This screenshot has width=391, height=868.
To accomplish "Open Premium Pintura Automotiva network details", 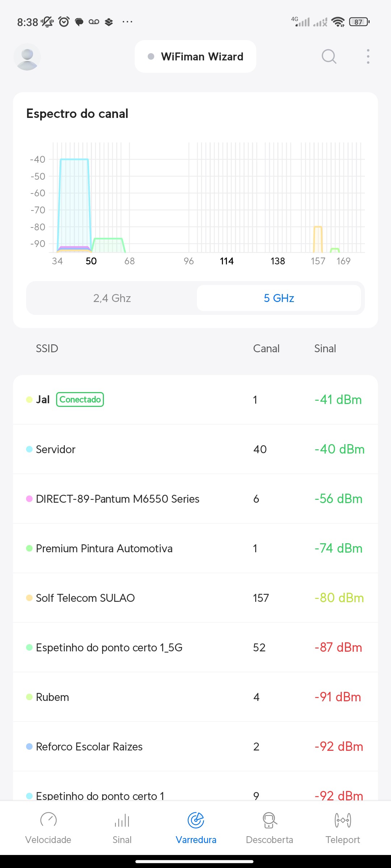I will click(195, 548).
